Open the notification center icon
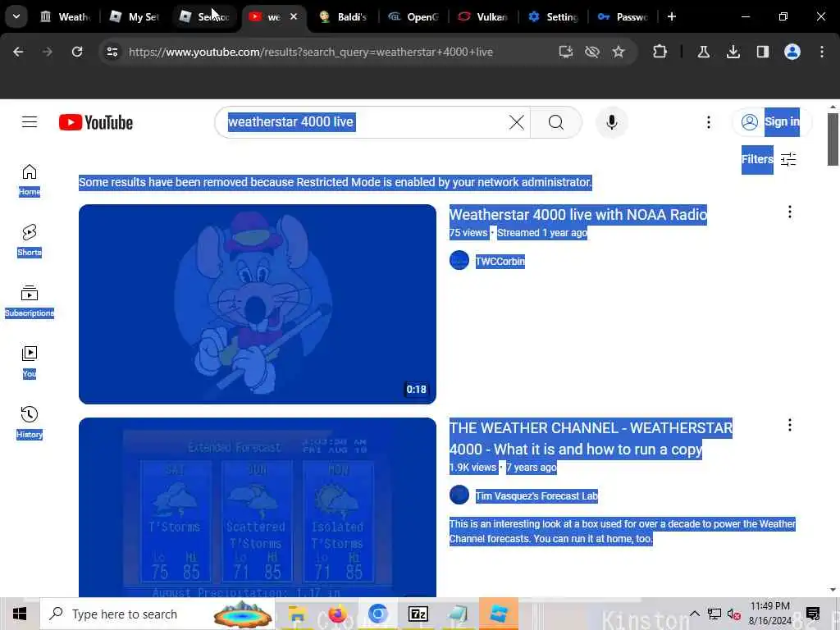The height and width of the screenshot is (630, 840). pyautogui.click(x=813, y=614)
